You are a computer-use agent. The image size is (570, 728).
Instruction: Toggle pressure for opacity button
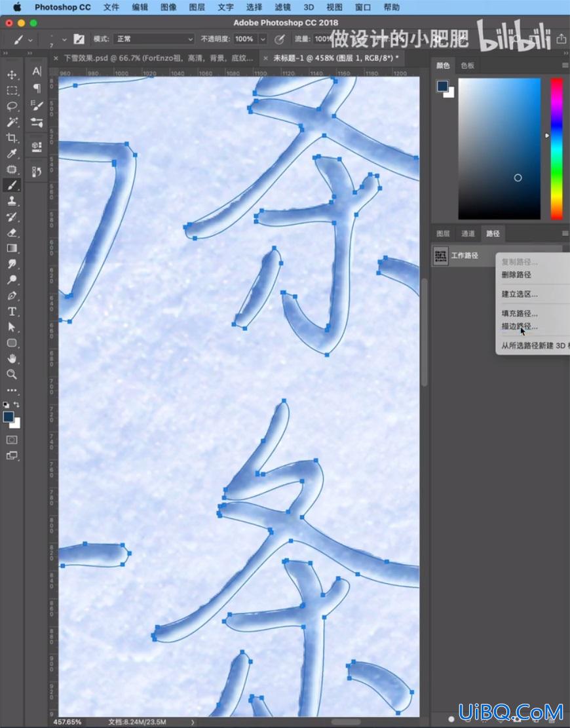pos(279,39)
